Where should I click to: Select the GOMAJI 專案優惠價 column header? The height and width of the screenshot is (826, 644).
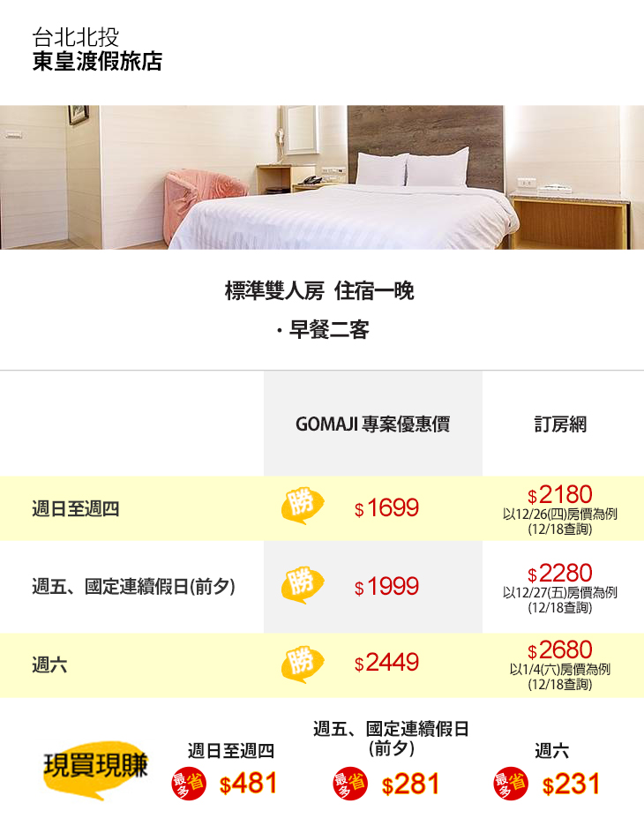tap(372, 424)
